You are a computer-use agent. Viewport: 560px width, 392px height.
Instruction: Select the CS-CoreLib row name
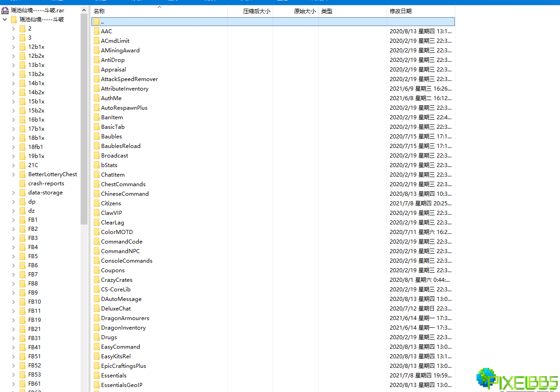[116, 289]
